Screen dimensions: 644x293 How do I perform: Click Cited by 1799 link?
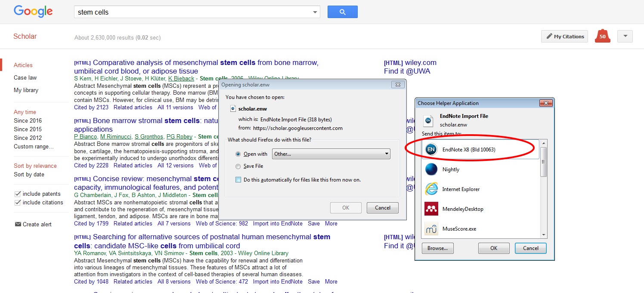(91, 223)
